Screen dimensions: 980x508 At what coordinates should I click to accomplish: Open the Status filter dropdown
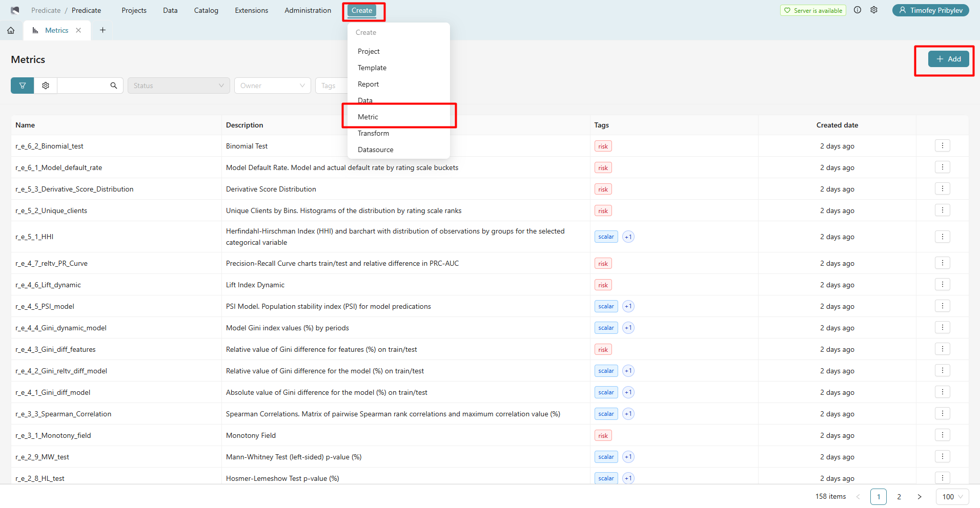pos(178,86)
